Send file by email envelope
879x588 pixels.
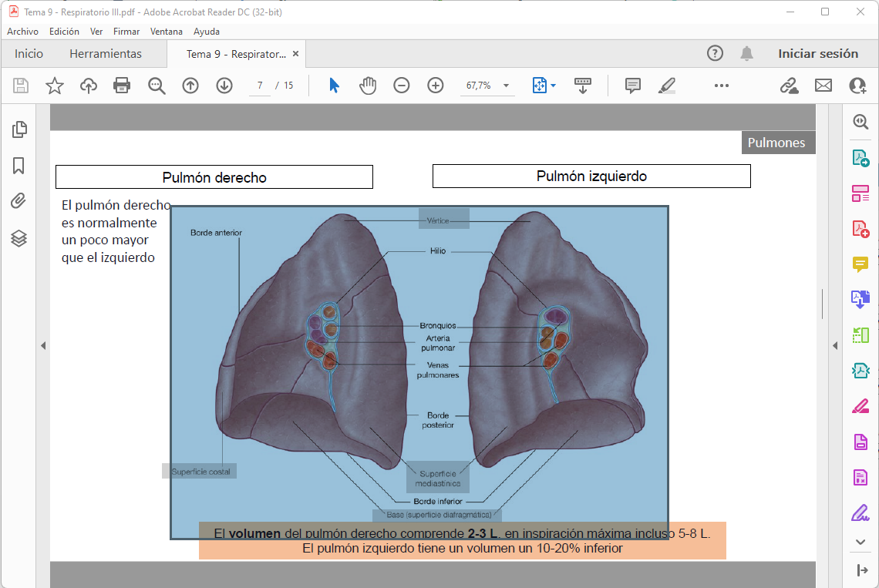click(x=823, y=86)
